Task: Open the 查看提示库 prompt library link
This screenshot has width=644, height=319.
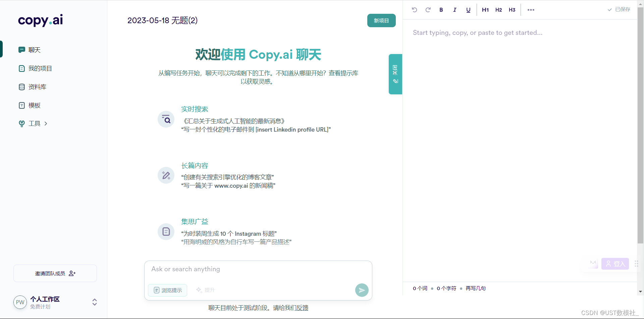Action: (343, 73)
